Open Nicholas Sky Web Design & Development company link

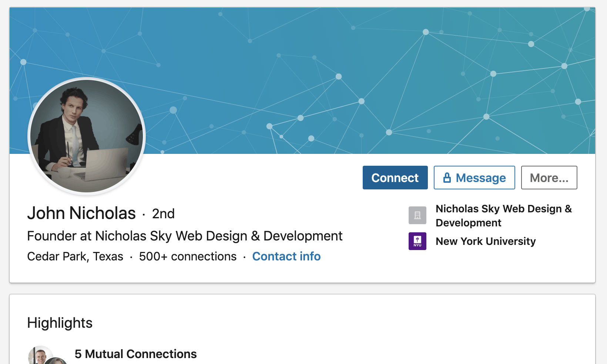coord(504,216)
